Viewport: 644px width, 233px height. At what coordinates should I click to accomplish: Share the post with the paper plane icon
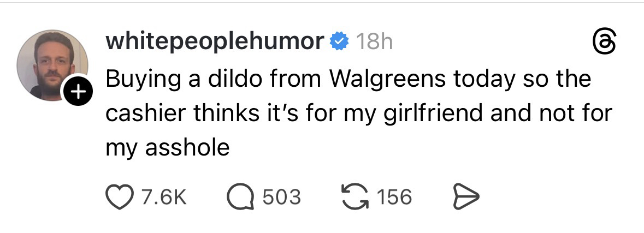pyautogui.click(x=466, y=198)
